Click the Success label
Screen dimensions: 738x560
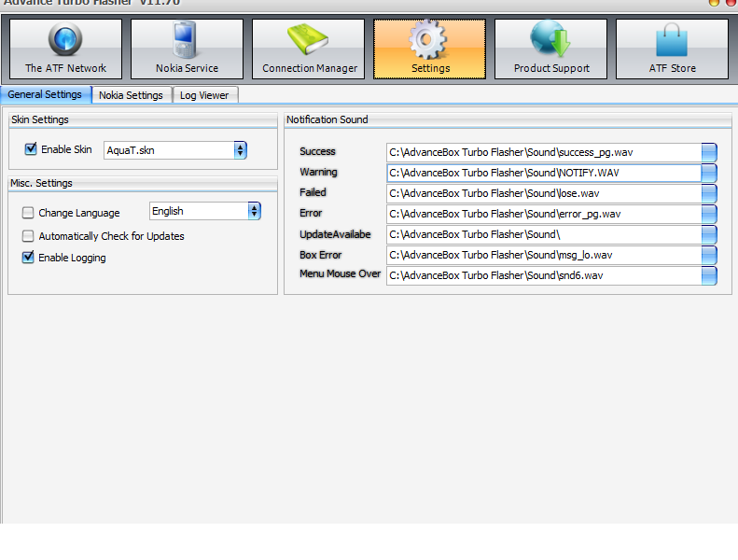click(318, 151)
